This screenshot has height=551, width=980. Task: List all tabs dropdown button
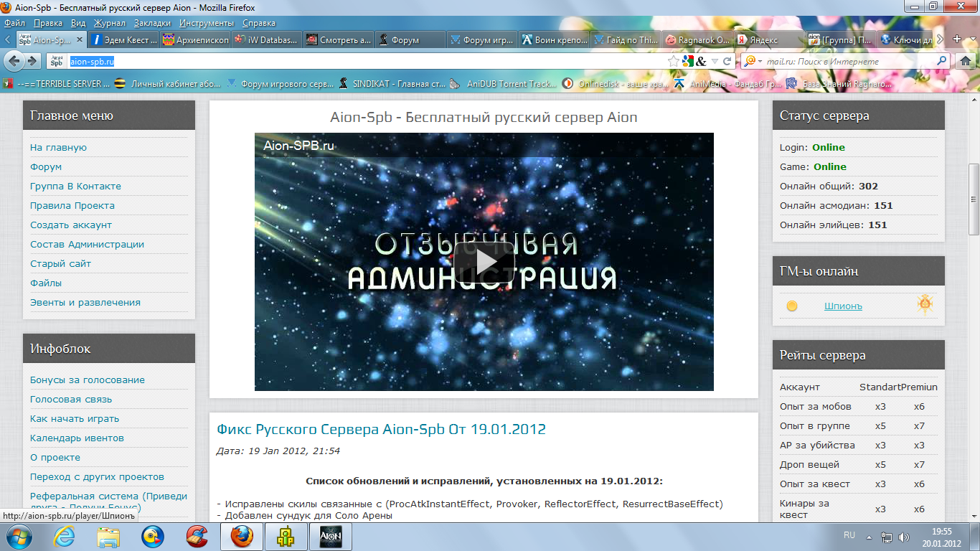click(971, 39)
